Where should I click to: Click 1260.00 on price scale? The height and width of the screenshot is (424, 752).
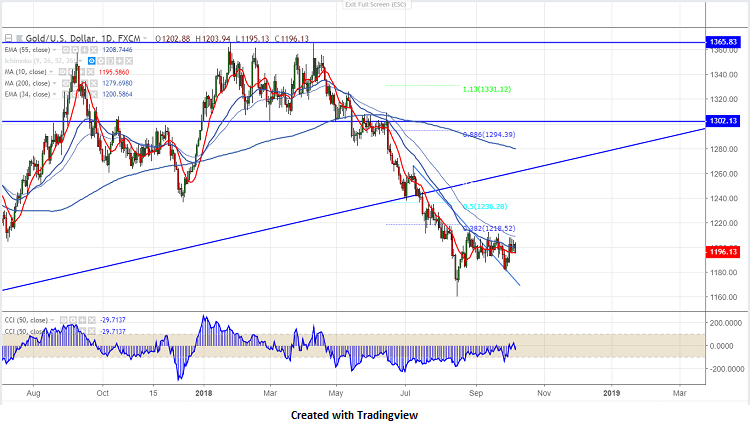tap(724, 174)
